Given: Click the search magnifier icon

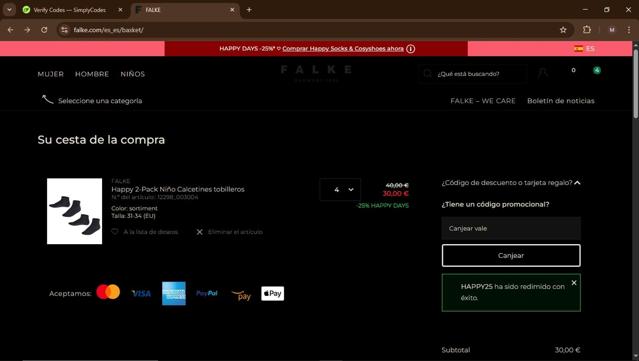Looking at the screenshot, I should (427, 74).
